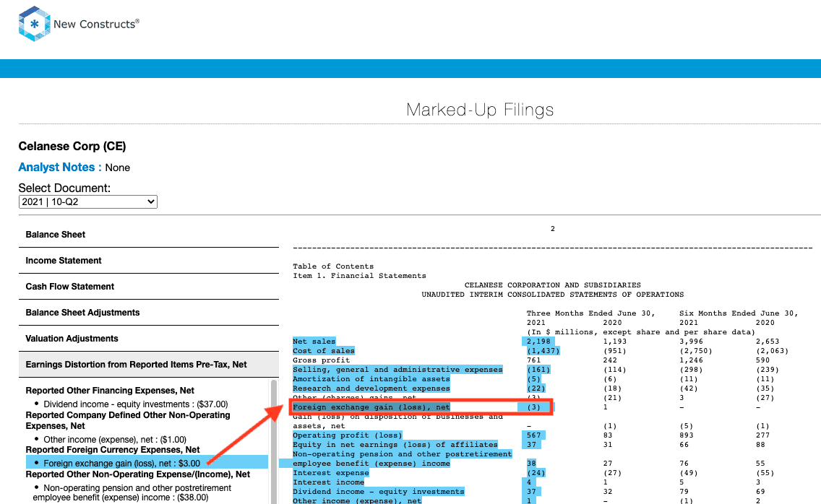Screen dimensions: 821x504
Task: Click highlighted Cost of sales line
Action: 323,351
